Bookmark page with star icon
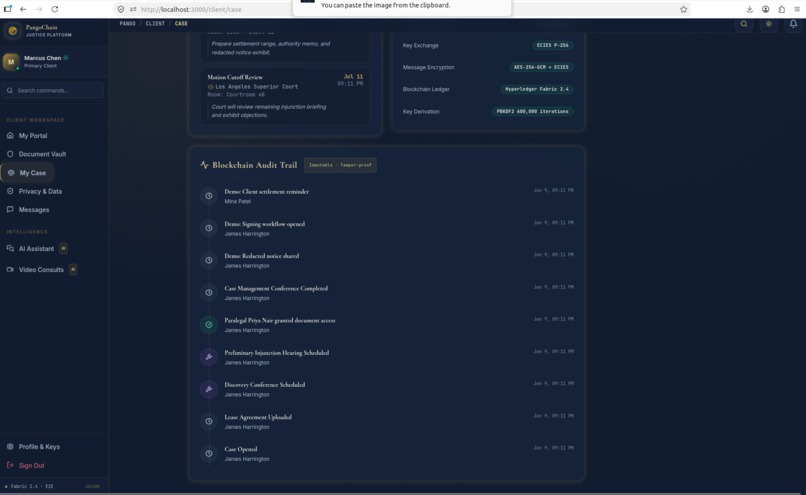The image size is (806, 495). pyautogui.click(x=684, y=9)
